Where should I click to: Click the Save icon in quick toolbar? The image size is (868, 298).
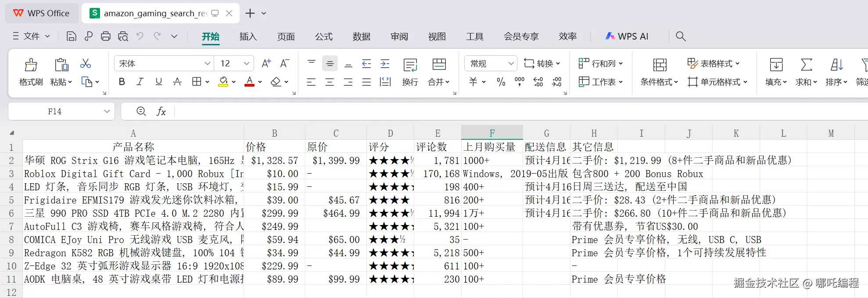coord(72,36)
